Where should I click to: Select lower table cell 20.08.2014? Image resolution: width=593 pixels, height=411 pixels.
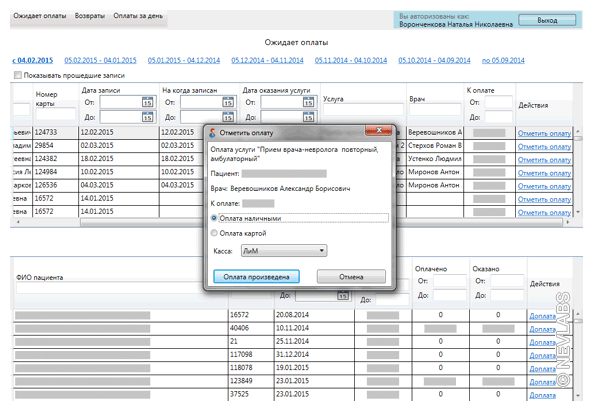(314, 315)
